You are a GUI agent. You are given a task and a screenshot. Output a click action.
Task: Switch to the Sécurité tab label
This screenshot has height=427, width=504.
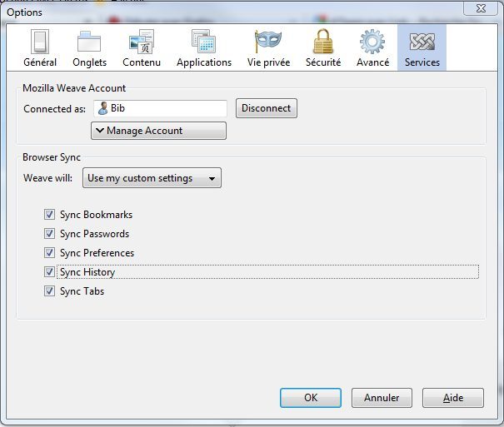click(x=323, y=62)
